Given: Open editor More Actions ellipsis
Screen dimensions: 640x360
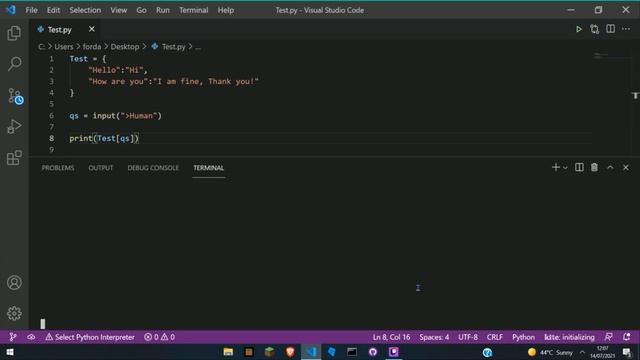Looking at the screenshot, I should coord(626,29).
